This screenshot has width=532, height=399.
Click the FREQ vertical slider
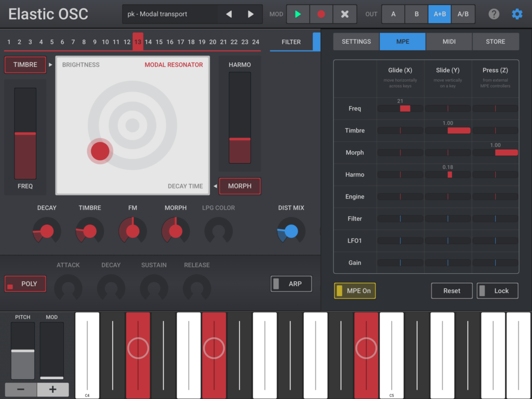pyautogui.click(x=25, y=134)
